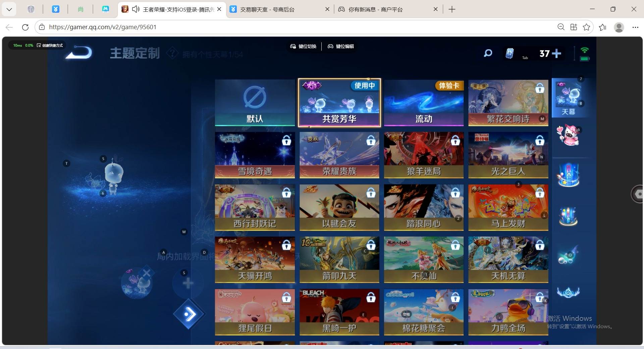The height and width of the screenshot is (349, 644).
Task: Open the 键位切换 key mapping switcher
Action: (303, 46)
